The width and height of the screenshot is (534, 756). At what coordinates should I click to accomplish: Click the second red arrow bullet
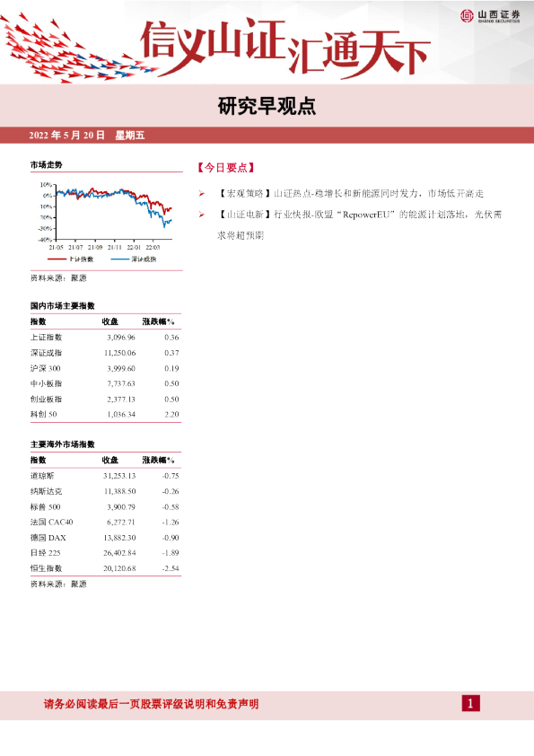(x=201, y=215)
